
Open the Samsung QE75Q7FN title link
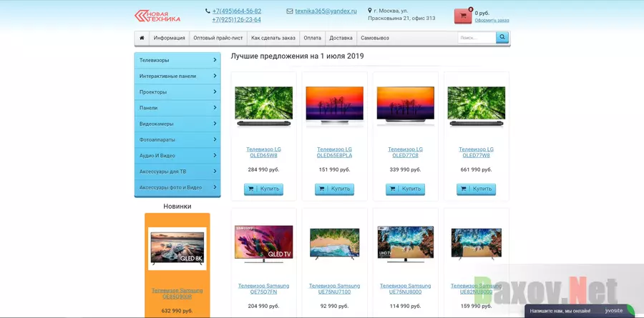click(263, 289)
